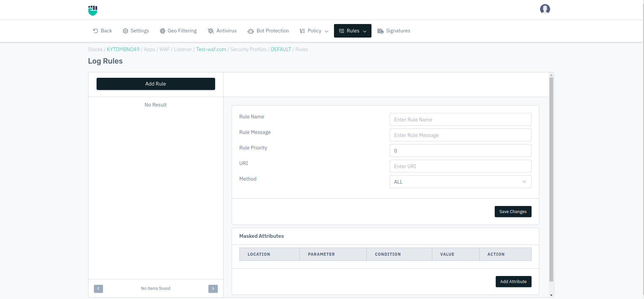The width and height of the screenshot is (644, 299).
Task: Click the Bot Protection robot icon
Action: (x=251, y=31)
